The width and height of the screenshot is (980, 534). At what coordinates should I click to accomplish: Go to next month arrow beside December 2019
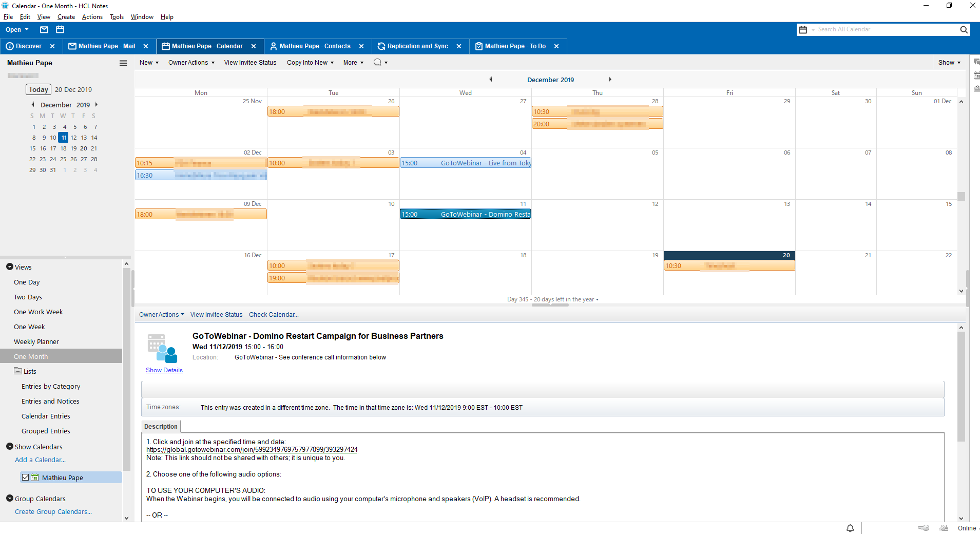(610, 80)
